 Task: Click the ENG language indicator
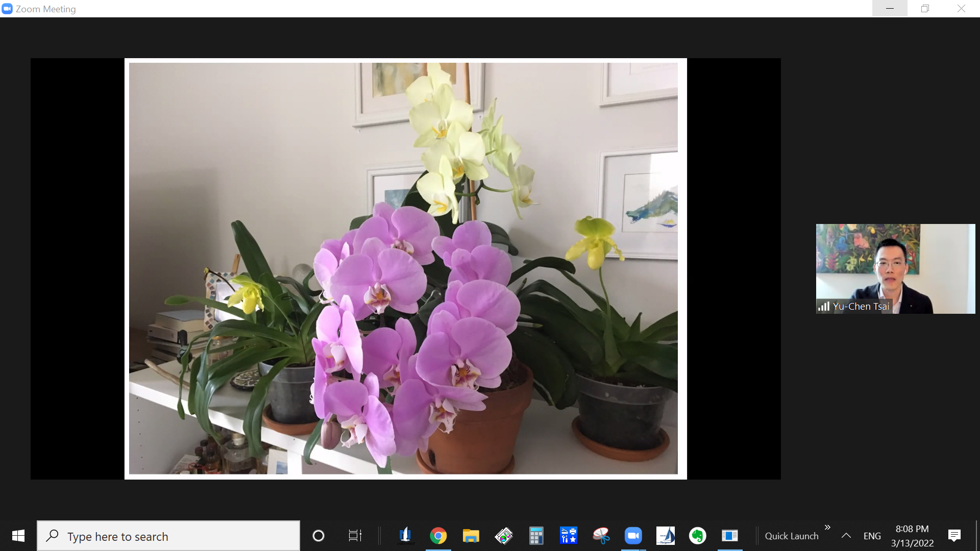tap(872, 536)
